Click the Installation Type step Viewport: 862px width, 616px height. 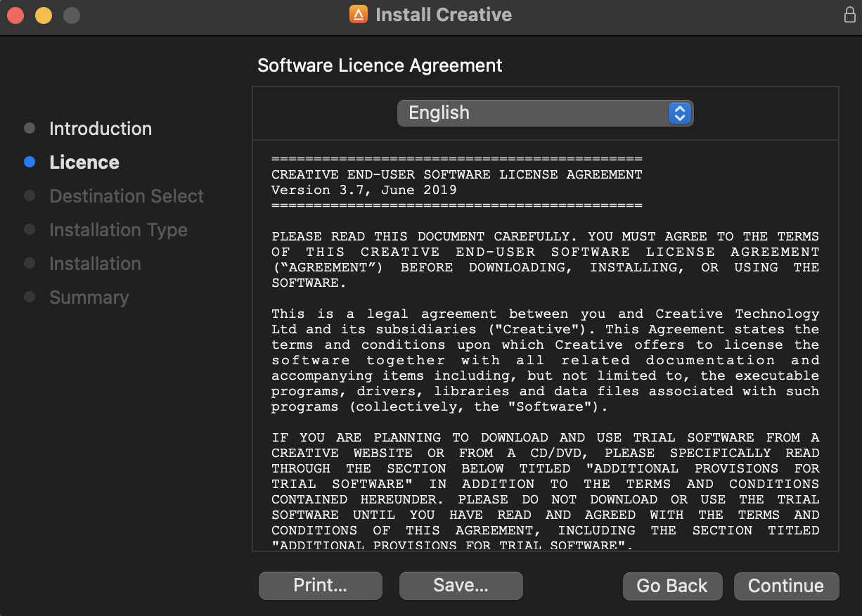(118, 230)
